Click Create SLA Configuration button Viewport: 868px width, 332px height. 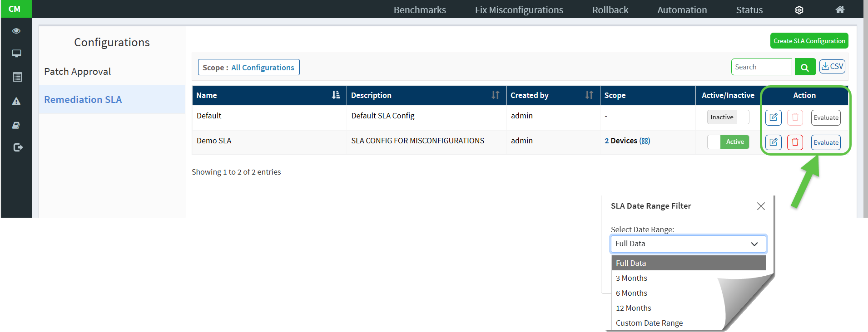[809, 41]
